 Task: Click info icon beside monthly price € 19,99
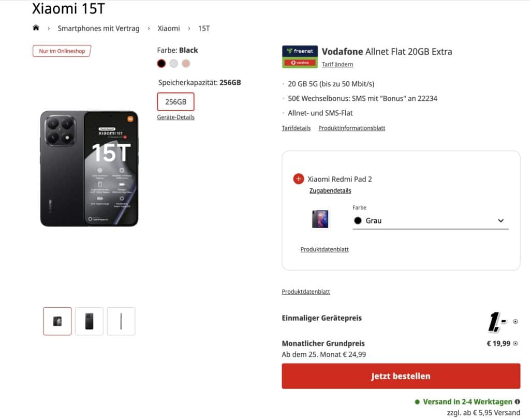pyautogui.click(x=515, y=343)
